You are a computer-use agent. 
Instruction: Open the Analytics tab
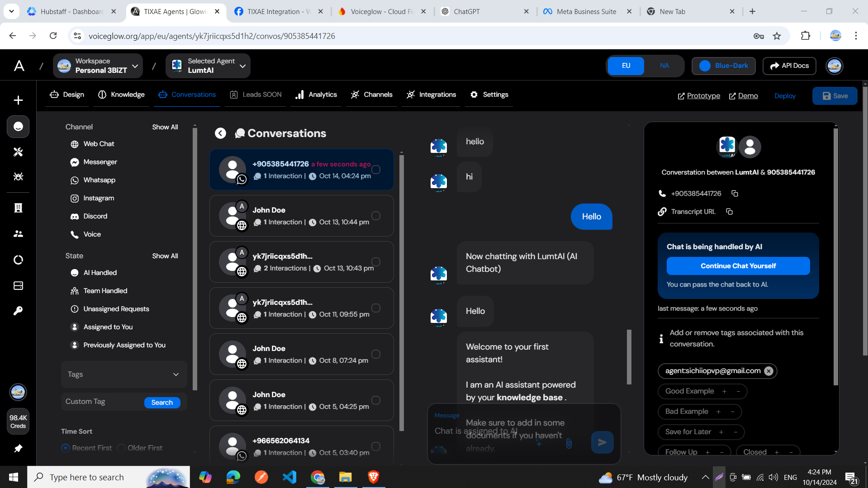coord(316,95)
